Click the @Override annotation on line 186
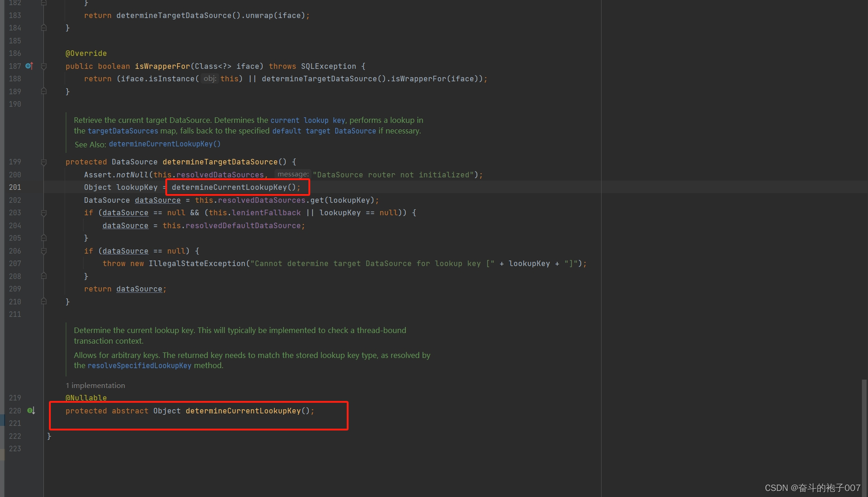This screenshot has height=497, width=868. (86, 54)
